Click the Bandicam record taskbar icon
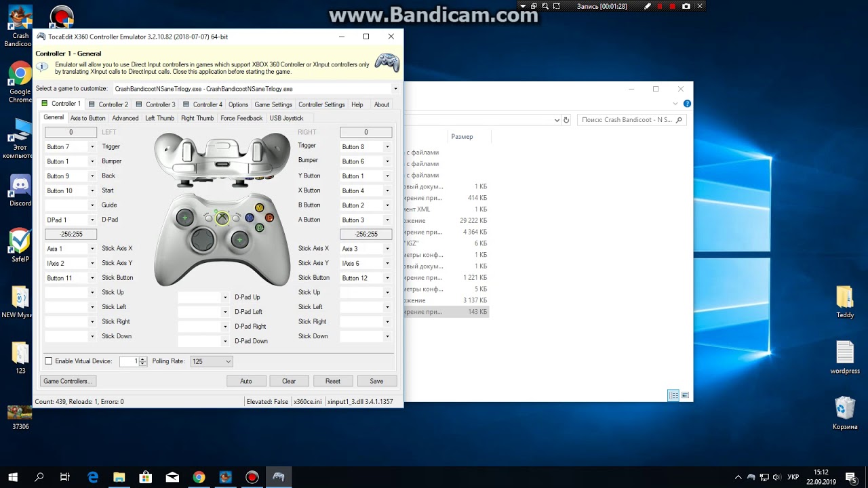 pyautogui.click(x=252, y=477)
